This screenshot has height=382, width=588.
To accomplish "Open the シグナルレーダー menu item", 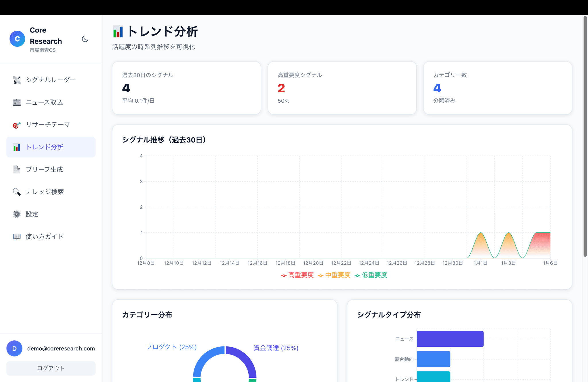I will [x=51, y=80].
